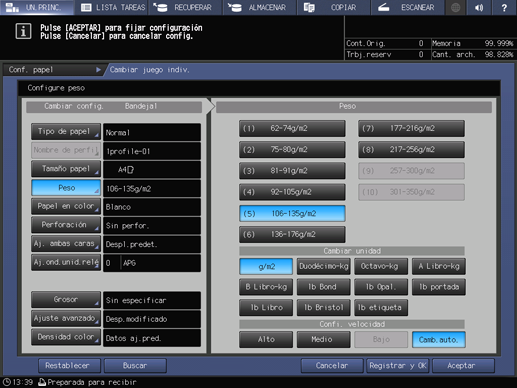Click the Normal paper type value
The width and height of the screenshot is (517, 388).
(x=152, y=132)
